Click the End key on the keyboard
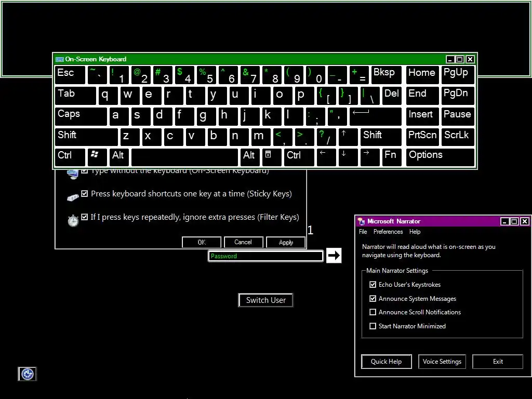Viewport: 532px width, 399px height. pos(422,96)
